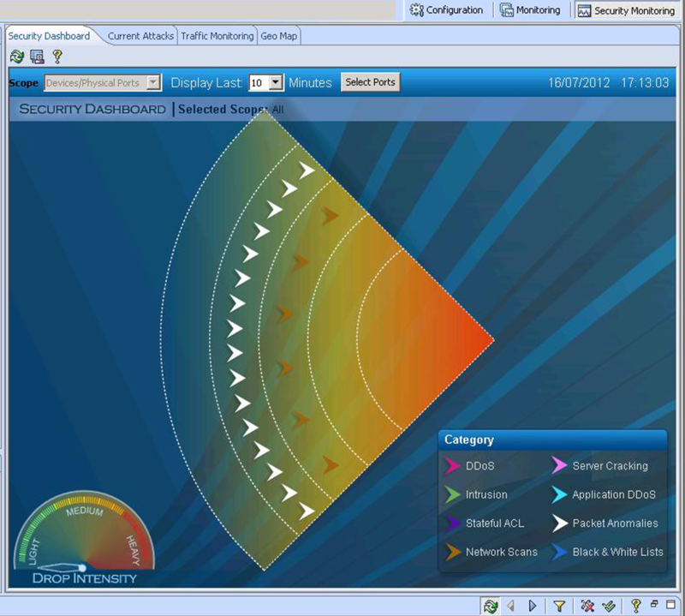The height and width of the screenshot is (616, 685).
Task: Open help with the yellow question mark icon
Action: pyautogui.click(x=57, y=57)
